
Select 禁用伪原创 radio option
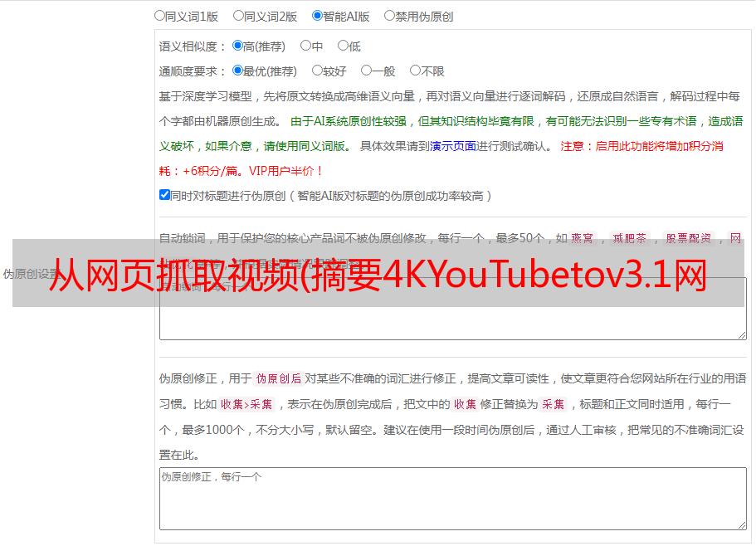click(389, 16)
